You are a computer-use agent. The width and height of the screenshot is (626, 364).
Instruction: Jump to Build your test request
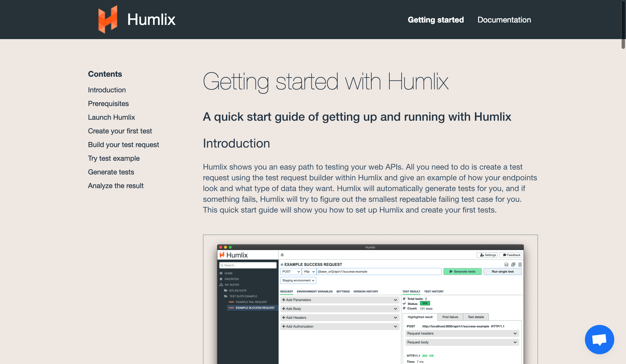click(123, 144)
